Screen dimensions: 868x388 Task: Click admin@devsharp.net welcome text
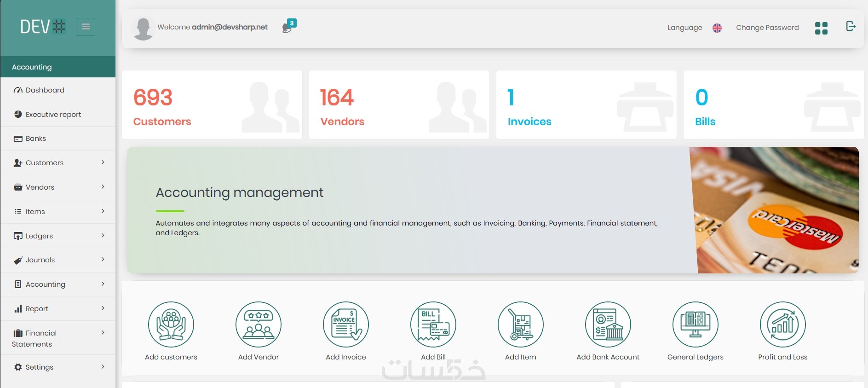(230, 27)
